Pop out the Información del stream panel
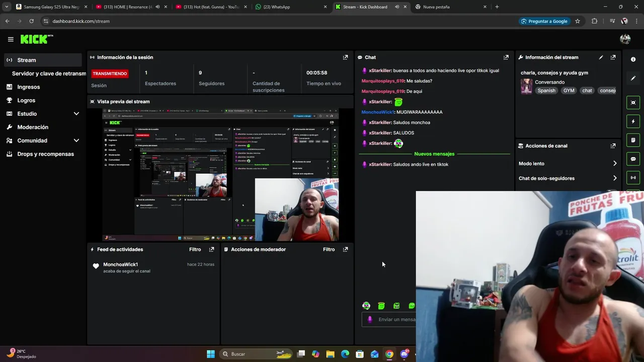 (613, 57)
